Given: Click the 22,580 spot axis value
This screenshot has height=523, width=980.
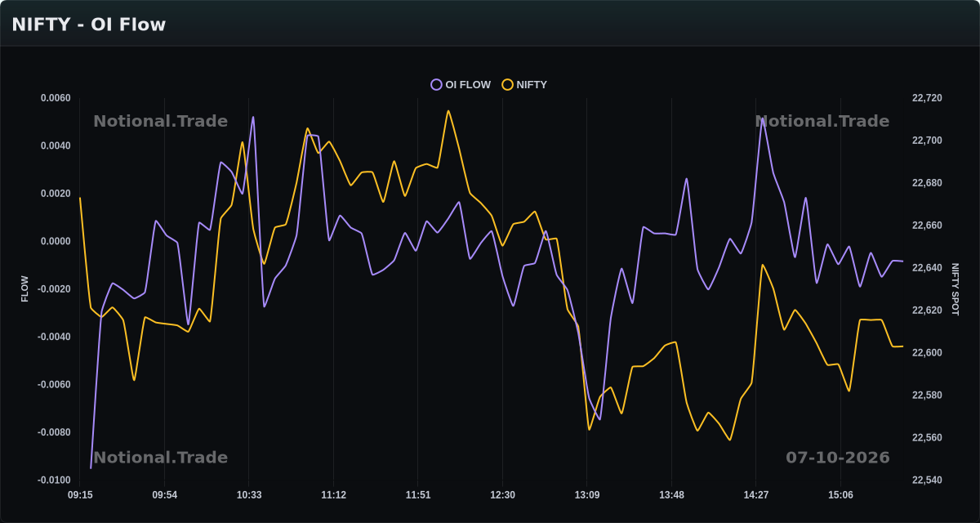Looking at the screenshot, I should tap(927, 396).
